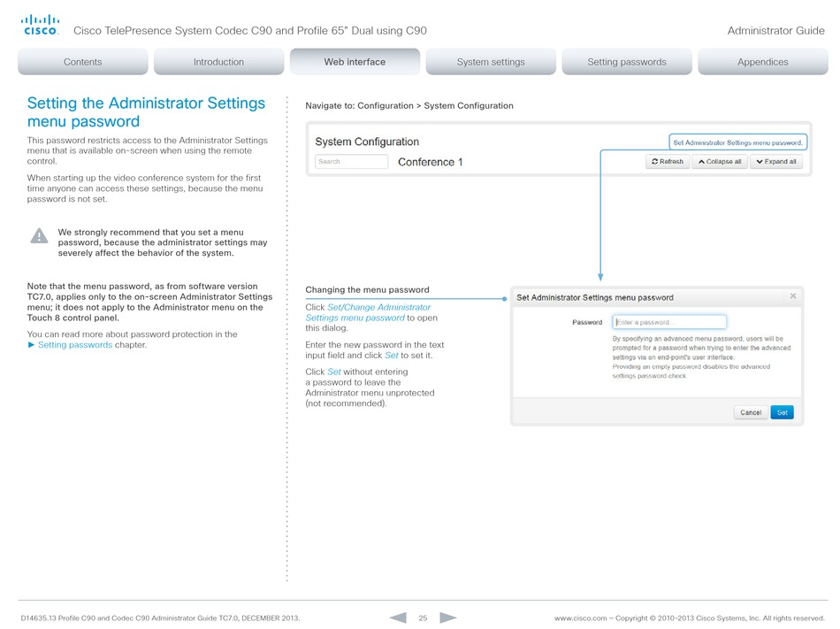Click the Cisco logo in the header
This screenshot has width=840, height=629.
(40, 25)
